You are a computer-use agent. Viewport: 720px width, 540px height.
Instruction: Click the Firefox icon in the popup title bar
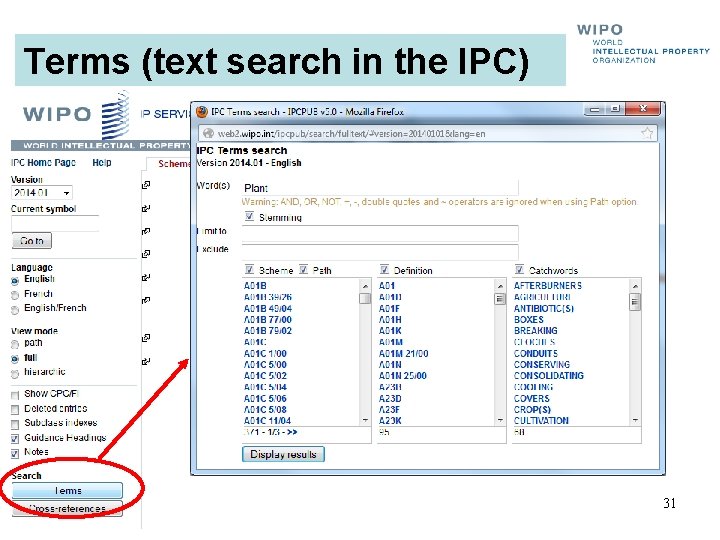(x=202, y=112)
